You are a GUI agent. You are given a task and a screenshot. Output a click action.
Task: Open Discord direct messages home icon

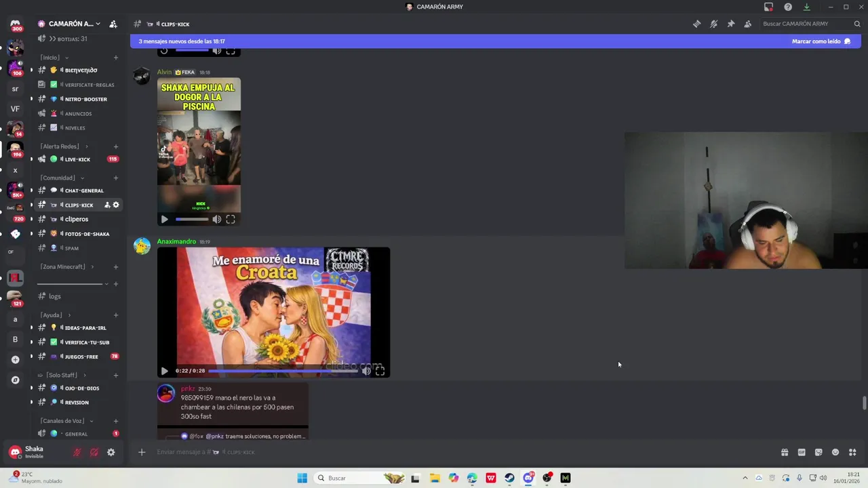tap(15, 24)
